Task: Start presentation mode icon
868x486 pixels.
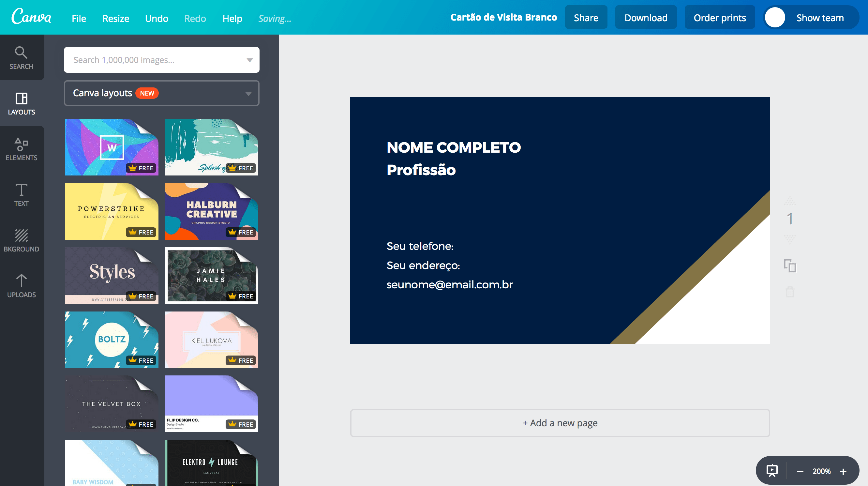Action: 771,470
